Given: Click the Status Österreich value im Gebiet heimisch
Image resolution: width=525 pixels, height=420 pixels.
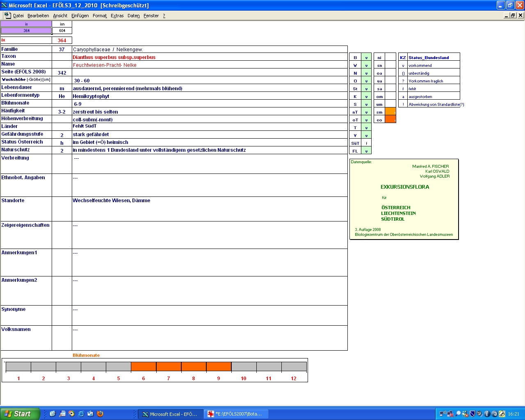Looking at the screenshot, I should pos(100,142).
